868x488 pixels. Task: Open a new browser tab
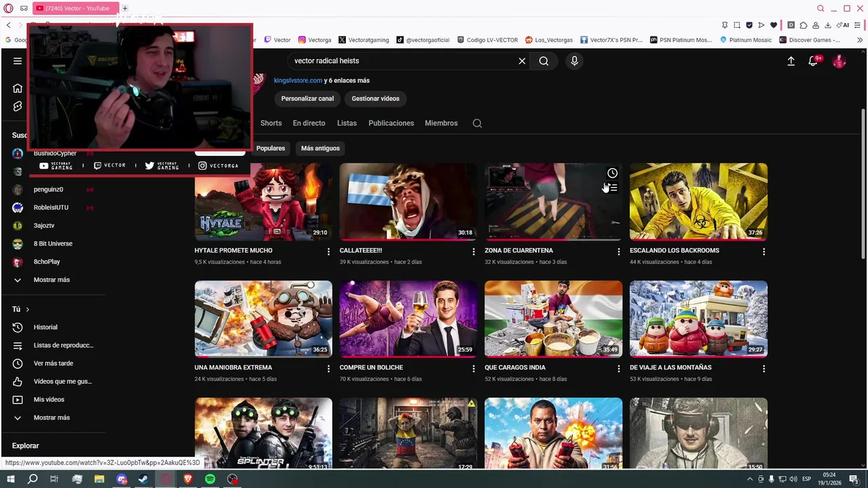click(x=125, y=8)
